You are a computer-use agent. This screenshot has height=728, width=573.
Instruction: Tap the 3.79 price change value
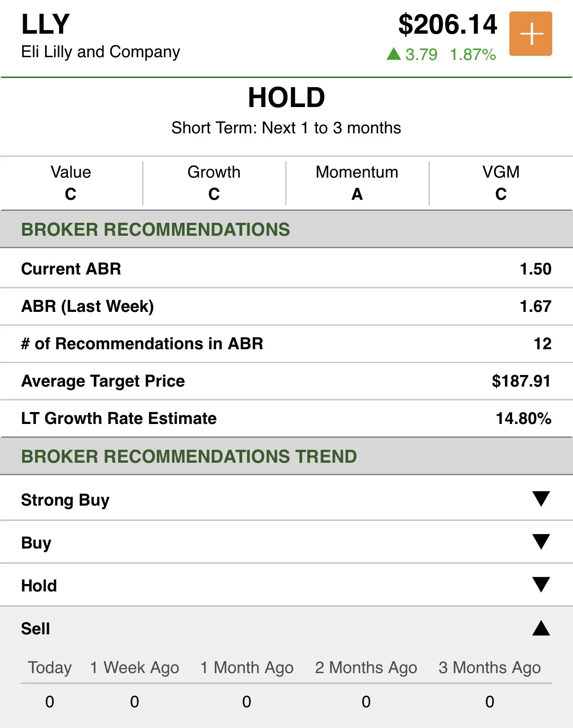tap(421, 54)
